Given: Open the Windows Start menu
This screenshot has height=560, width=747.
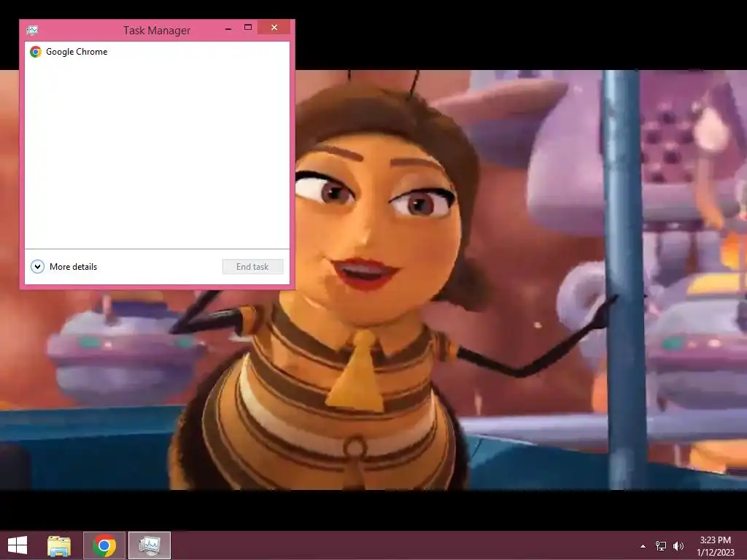Looking at the screenshot, I should [x=18, y=545].
